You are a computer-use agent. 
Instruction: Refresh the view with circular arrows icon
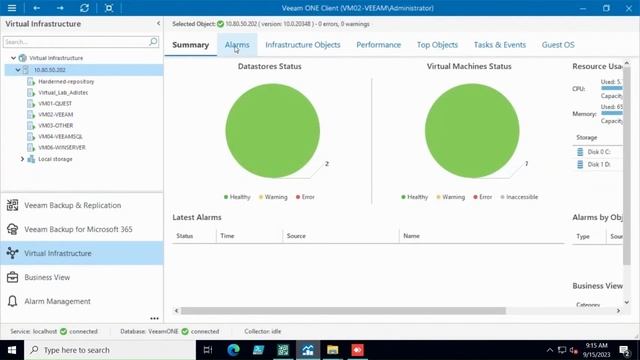click(84, 8)
